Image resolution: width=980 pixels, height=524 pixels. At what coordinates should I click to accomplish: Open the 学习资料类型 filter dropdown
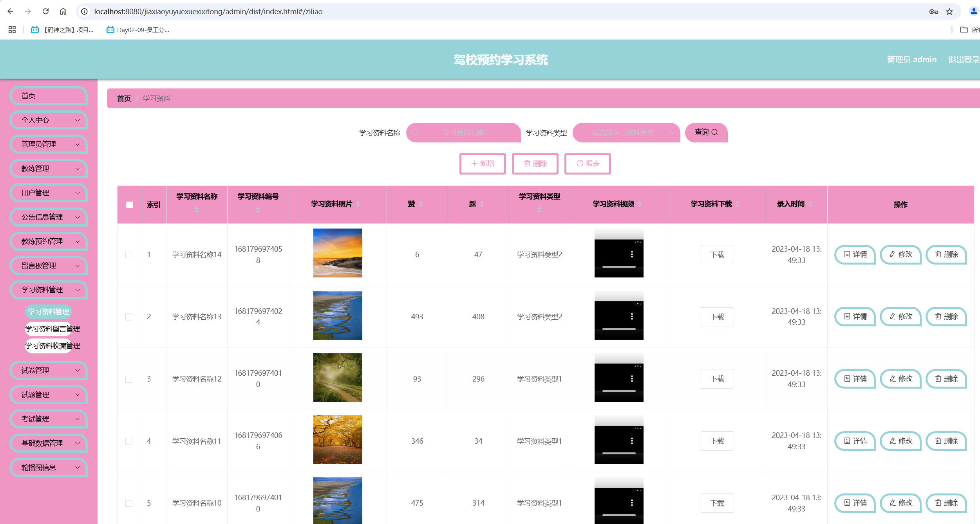626,133
